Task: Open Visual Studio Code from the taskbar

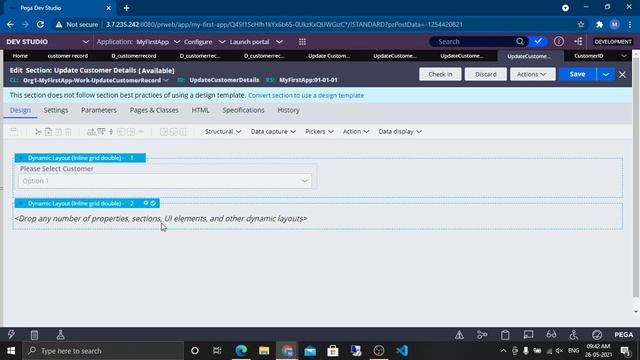Action: [402, 351]
